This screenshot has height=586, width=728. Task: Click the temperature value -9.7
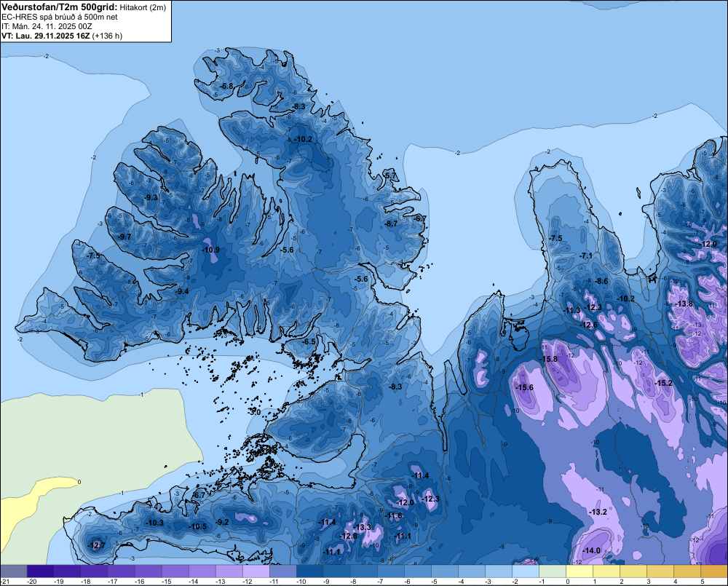tap(124, 237)
